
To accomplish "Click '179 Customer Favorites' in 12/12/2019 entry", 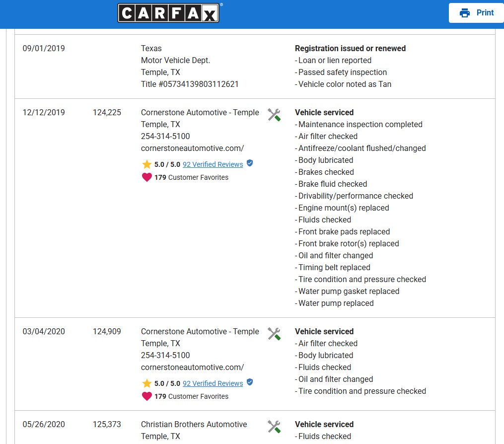I will 191,177.
